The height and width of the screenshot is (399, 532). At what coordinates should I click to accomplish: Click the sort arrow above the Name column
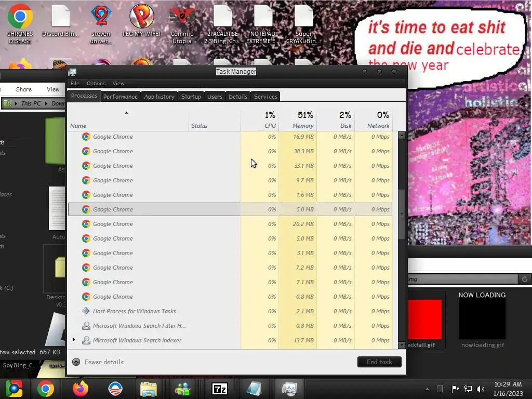pyautogui.click(x=126, y=113)
